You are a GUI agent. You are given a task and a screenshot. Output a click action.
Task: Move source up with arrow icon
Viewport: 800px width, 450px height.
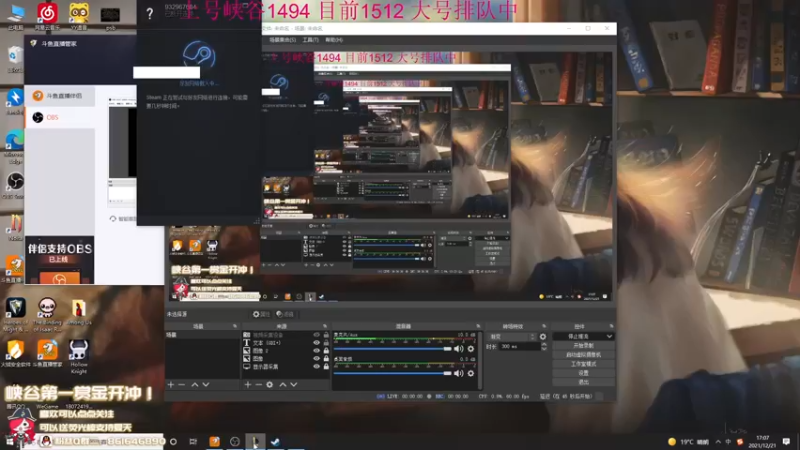pyautogui.click(x=283, y=385)
